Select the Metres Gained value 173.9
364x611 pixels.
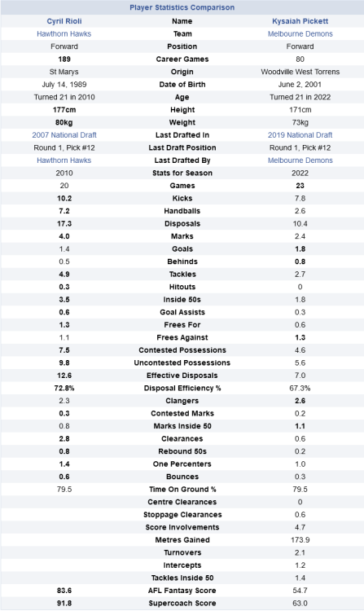(x=300, y=540)
